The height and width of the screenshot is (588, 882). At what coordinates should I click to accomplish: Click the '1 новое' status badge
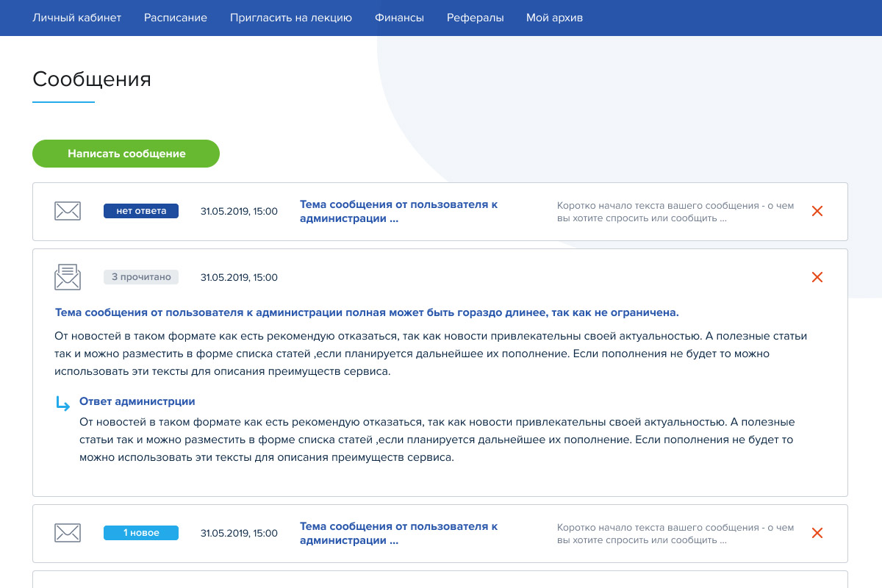click(141, 533)
